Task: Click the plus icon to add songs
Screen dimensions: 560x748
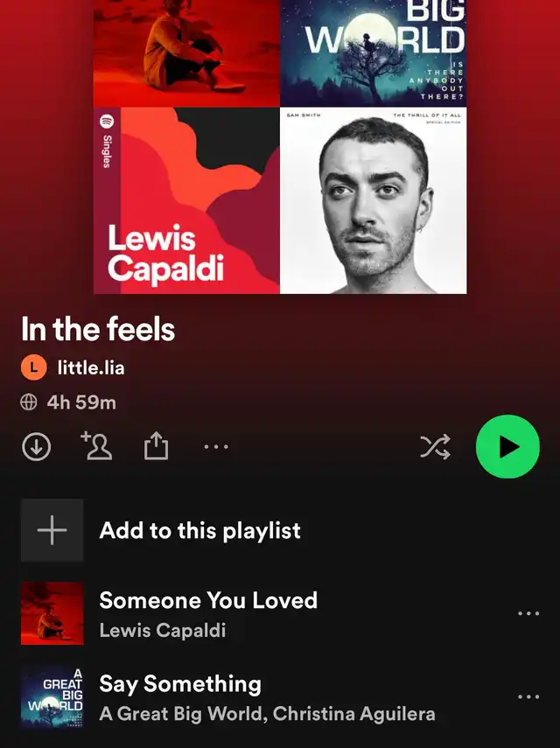Action: (52, 530)
